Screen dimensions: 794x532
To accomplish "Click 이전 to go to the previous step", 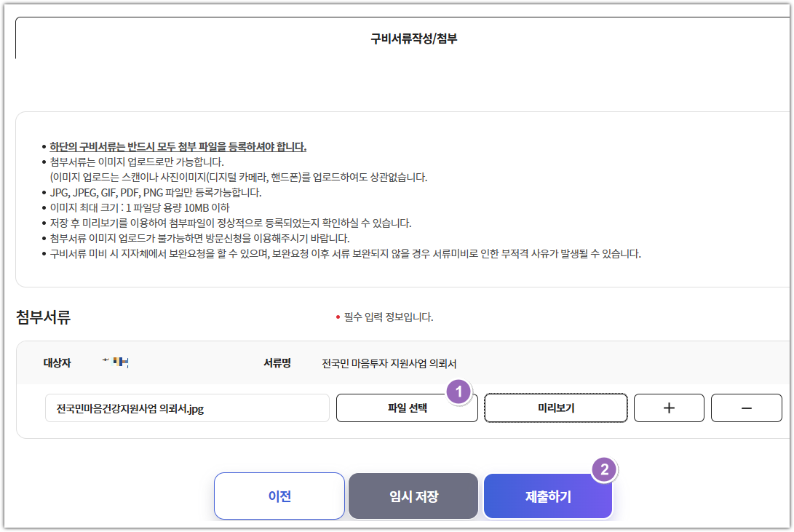I will (x=279, y=496).
